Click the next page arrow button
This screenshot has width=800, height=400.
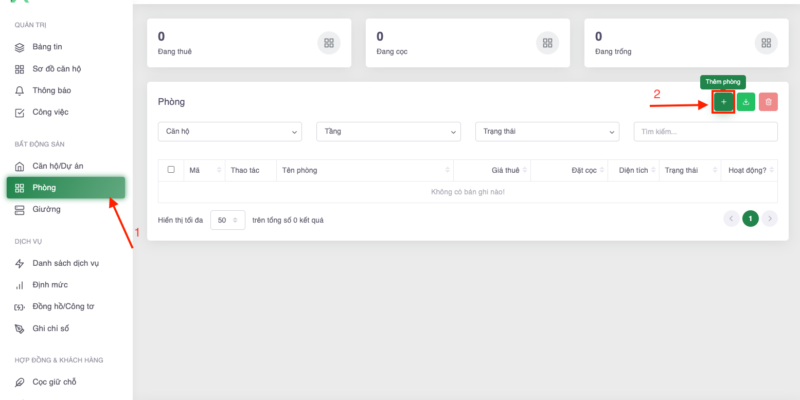[x=769, y=218]
